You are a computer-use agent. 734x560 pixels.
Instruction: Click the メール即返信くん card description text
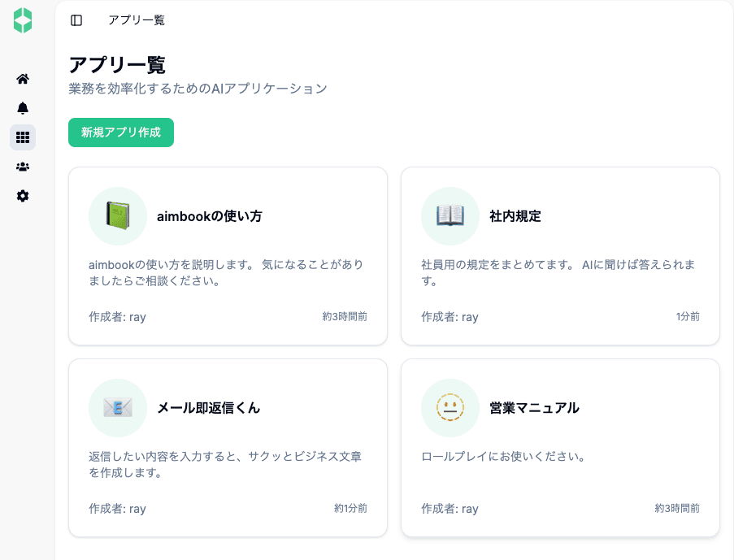pyautogui.click(x=225, y=464)
